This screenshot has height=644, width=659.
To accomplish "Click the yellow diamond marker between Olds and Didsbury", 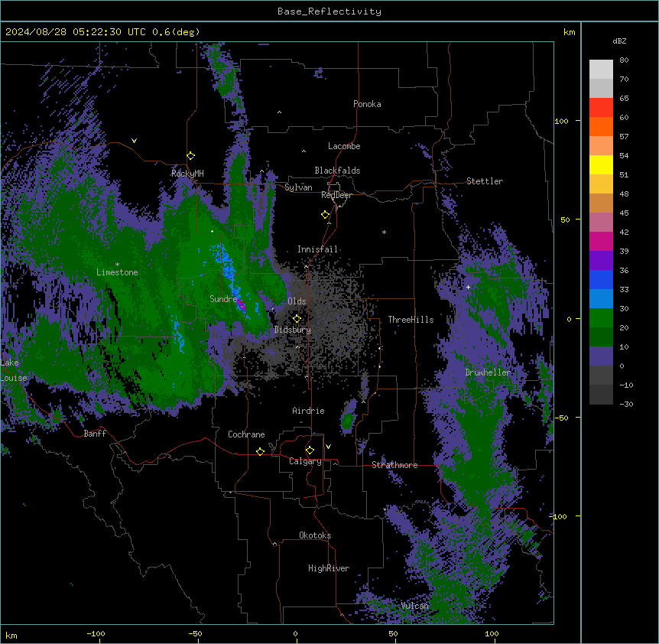I will point(297,319).
